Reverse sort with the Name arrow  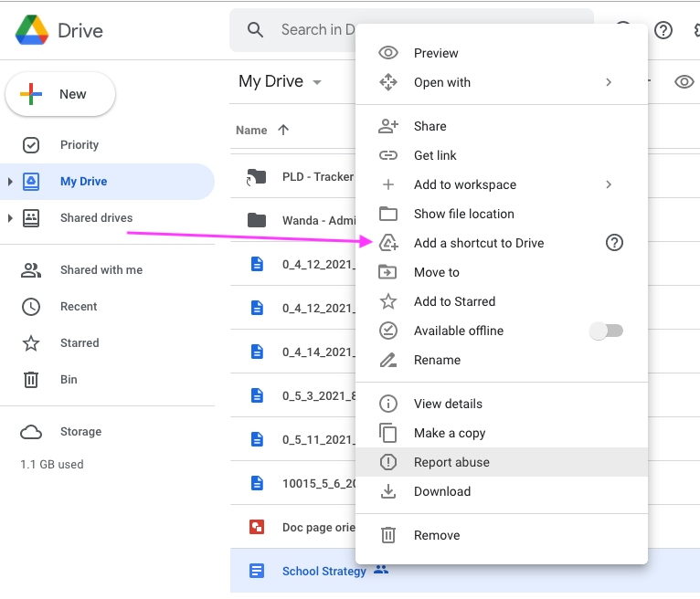click(x=283, y=130)
